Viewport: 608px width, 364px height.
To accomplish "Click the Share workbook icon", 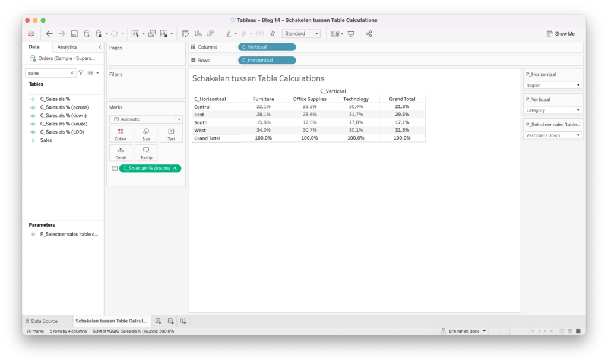I will 369,34.
